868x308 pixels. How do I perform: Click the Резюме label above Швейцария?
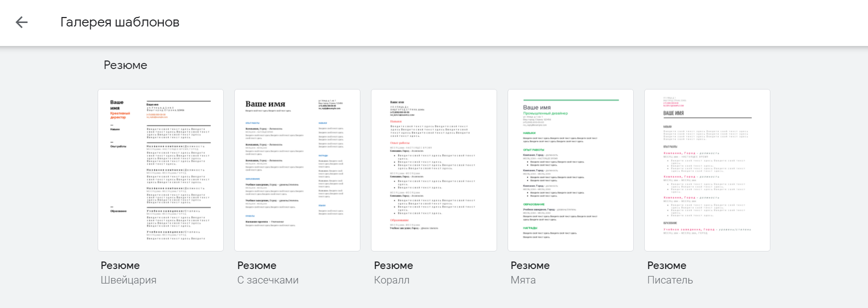click(120, 265)
